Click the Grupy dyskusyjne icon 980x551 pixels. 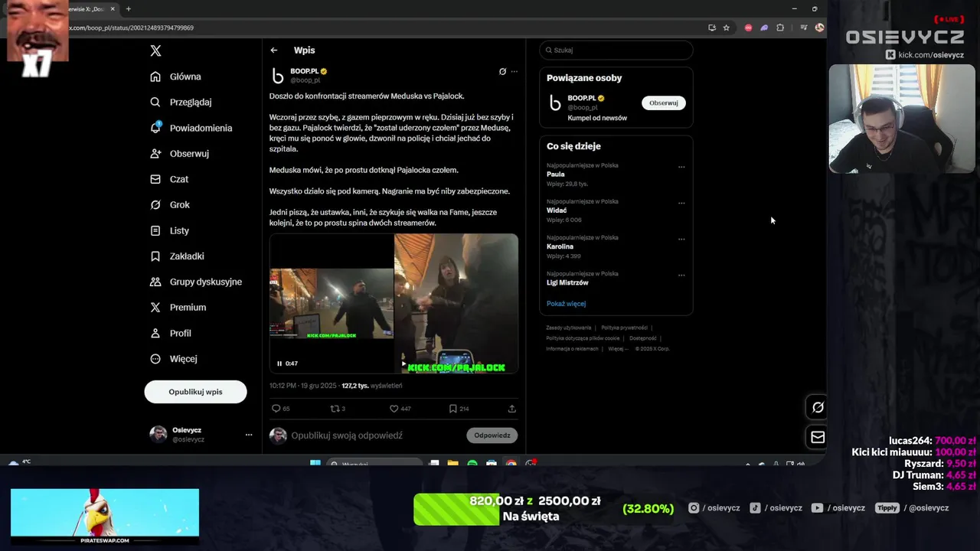point(155,282)
